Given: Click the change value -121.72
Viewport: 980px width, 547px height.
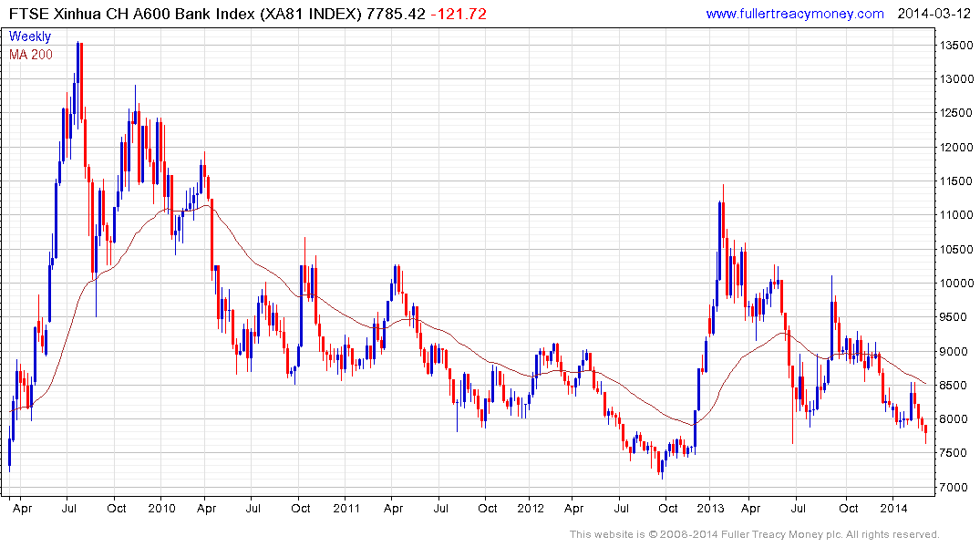Looking at the screenshot, I should click(x=459, y=14).
